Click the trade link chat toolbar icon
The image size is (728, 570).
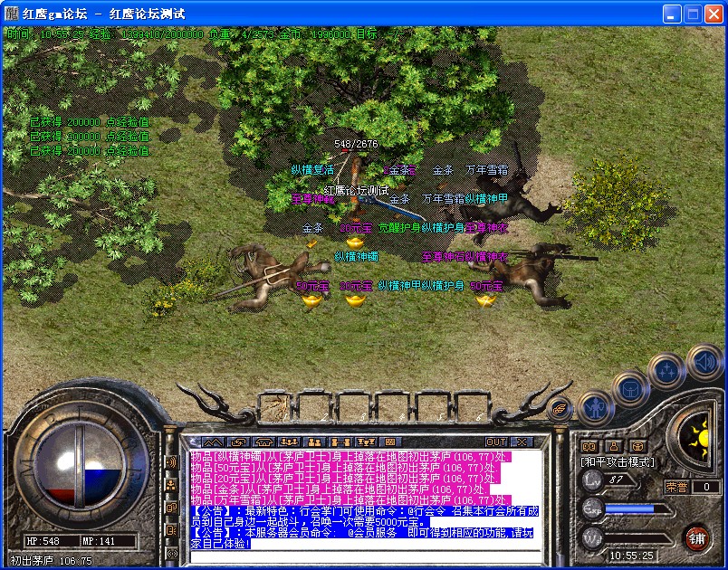(x=340, y=442)
